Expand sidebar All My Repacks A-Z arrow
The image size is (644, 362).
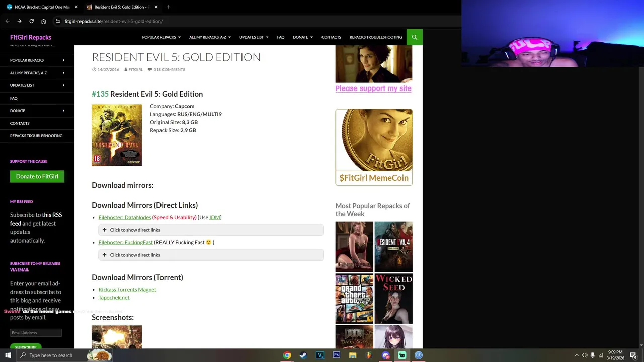point(63,73)
